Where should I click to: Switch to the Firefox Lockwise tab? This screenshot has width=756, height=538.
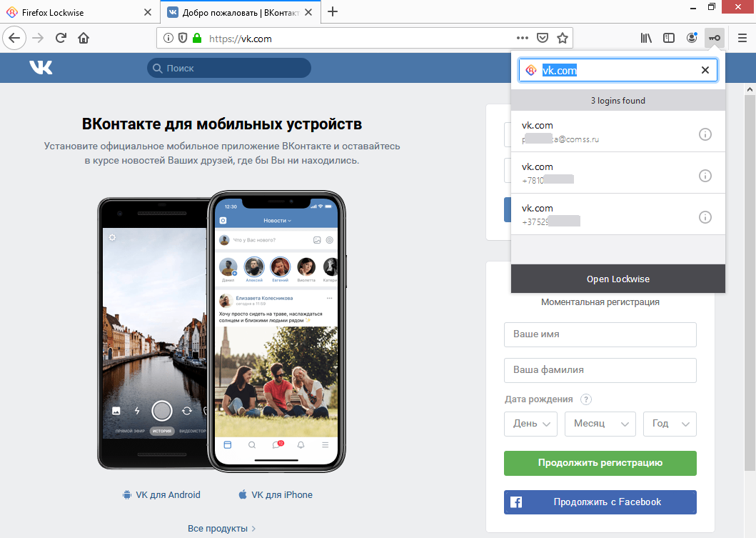(79, 13)
